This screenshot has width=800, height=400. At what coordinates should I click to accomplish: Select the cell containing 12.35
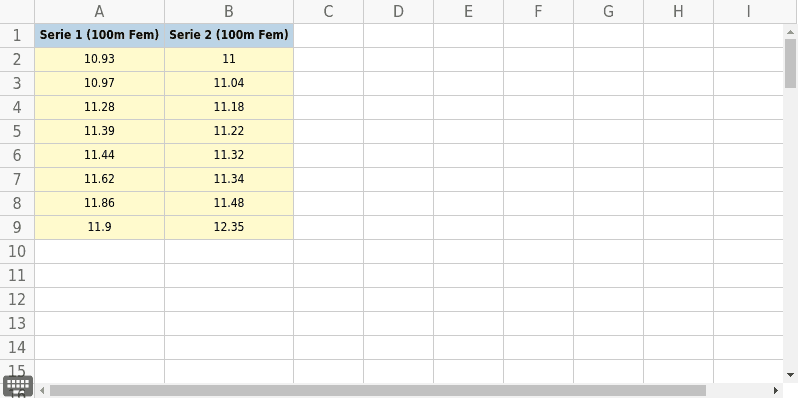pos(229,227)
